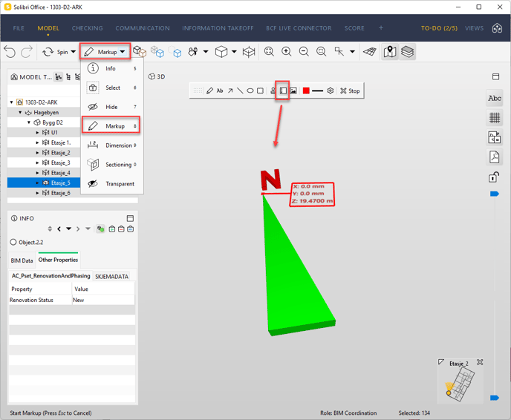This screenshot has width=511, height=420.
Task: Stop the markup mode
Action: tap(350, 91)
